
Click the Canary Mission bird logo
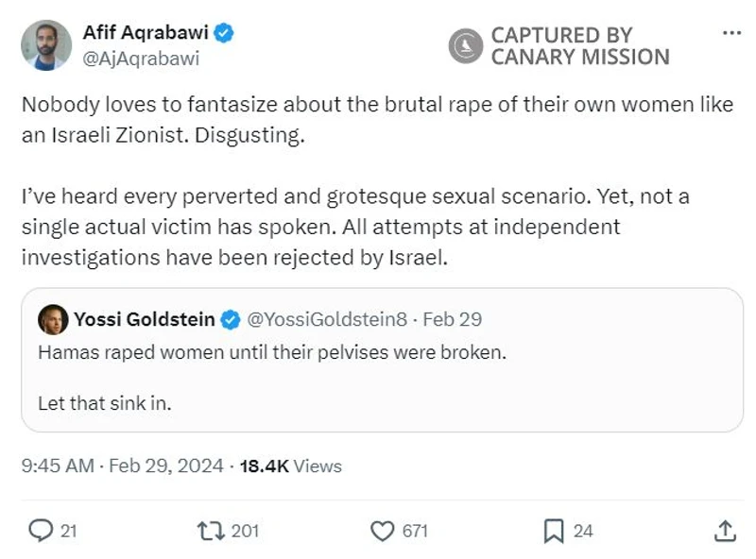pyautogui.click(x=466, y=45)
